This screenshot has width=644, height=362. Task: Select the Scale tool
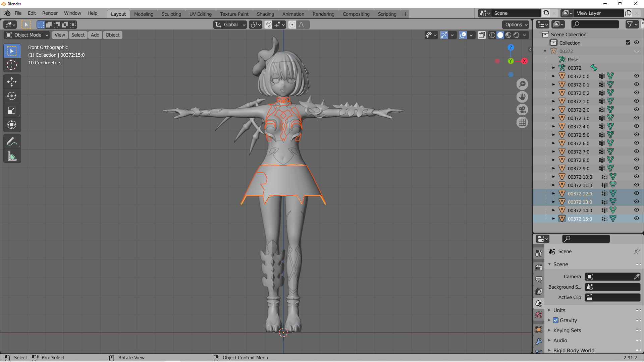(12, 110)
